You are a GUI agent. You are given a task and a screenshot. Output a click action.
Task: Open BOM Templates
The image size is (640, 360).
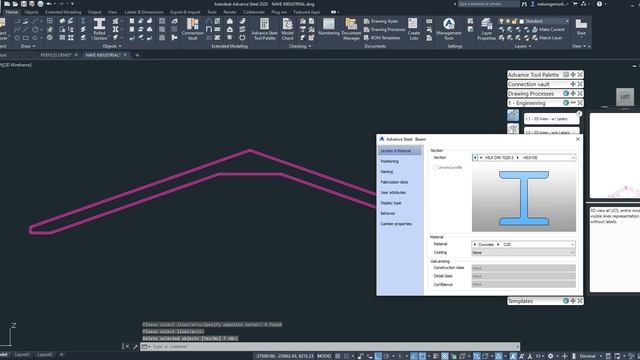coord(382,38)
